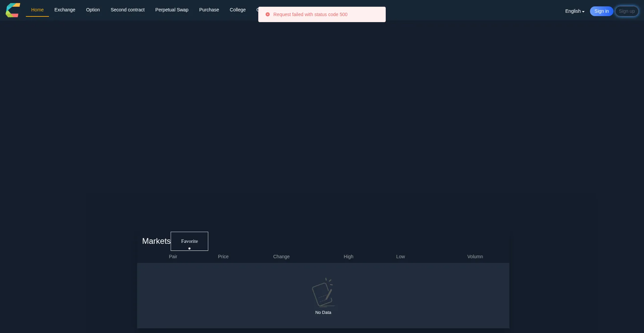The width and height of the screenshot is (644, 333).
Task: Navigate to Second contract
Action: (127, 10)
